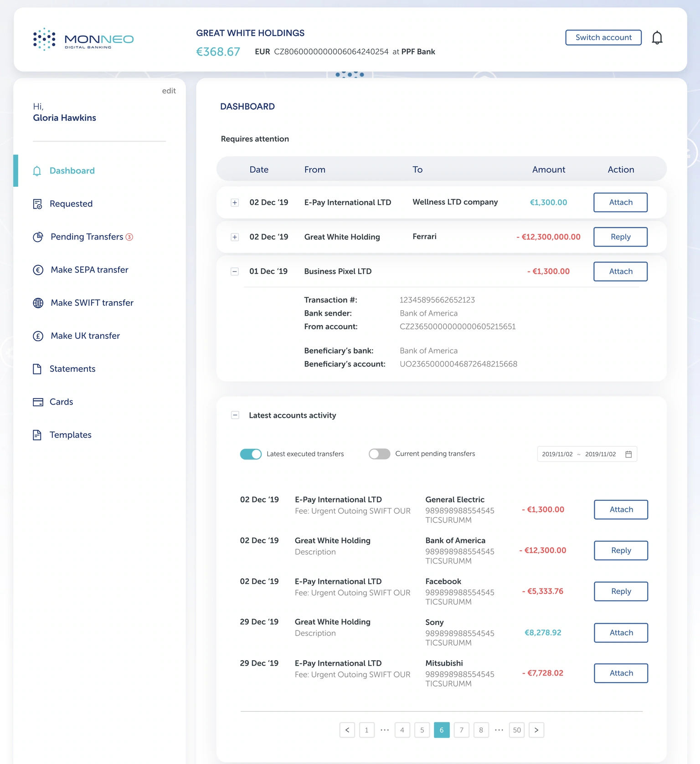This screenshot has width=700, height=764.
Task: Click the Dashboard bell icon in sidebar
Action: coord(37,171)
